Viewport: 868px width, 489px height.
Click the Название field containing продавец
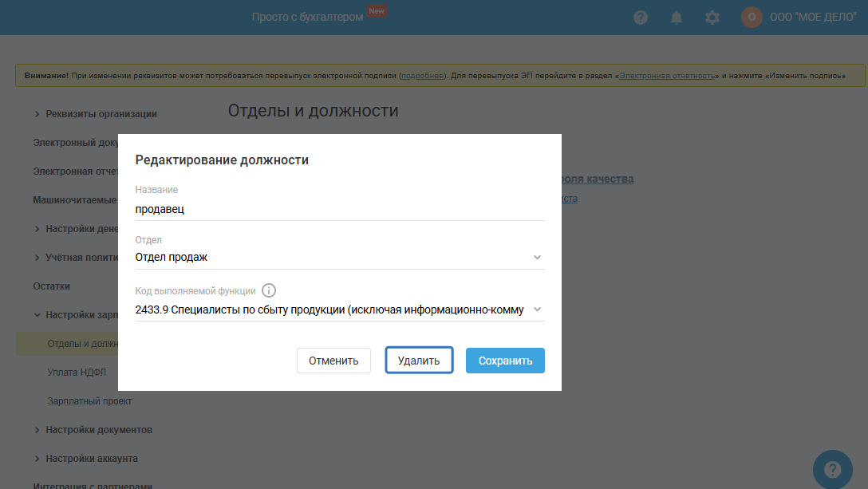(340, 209)
